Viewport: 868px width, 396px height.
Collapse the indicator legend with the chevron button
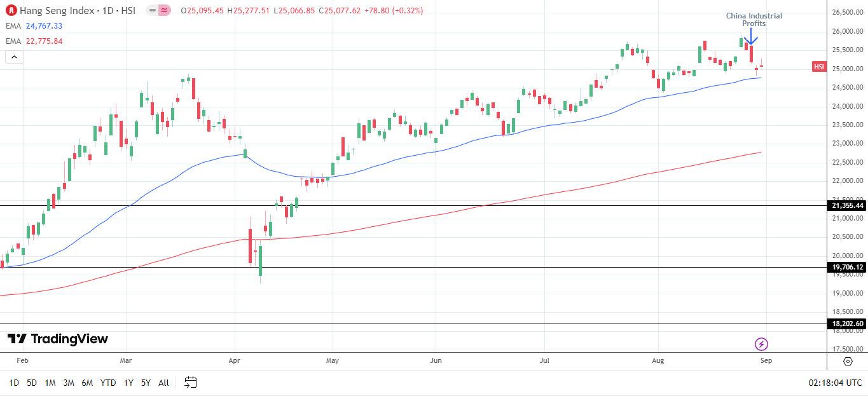(14, 57)
